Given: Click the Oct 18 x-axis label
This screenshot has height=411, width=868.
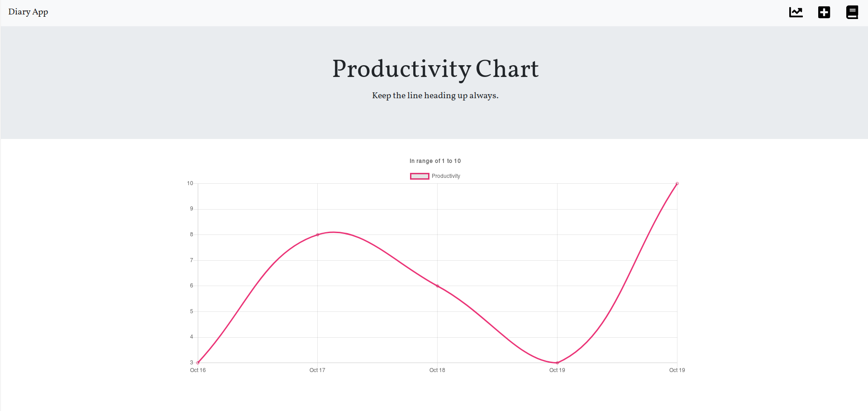Looking at the screenshot, I should (x=437, y=370).
